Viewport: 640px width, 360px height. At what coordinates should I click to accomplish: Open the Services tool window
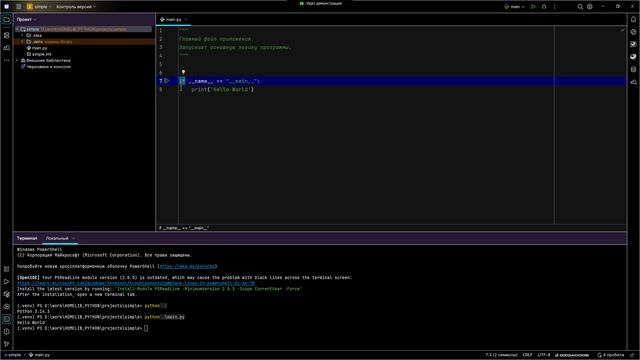7,307
